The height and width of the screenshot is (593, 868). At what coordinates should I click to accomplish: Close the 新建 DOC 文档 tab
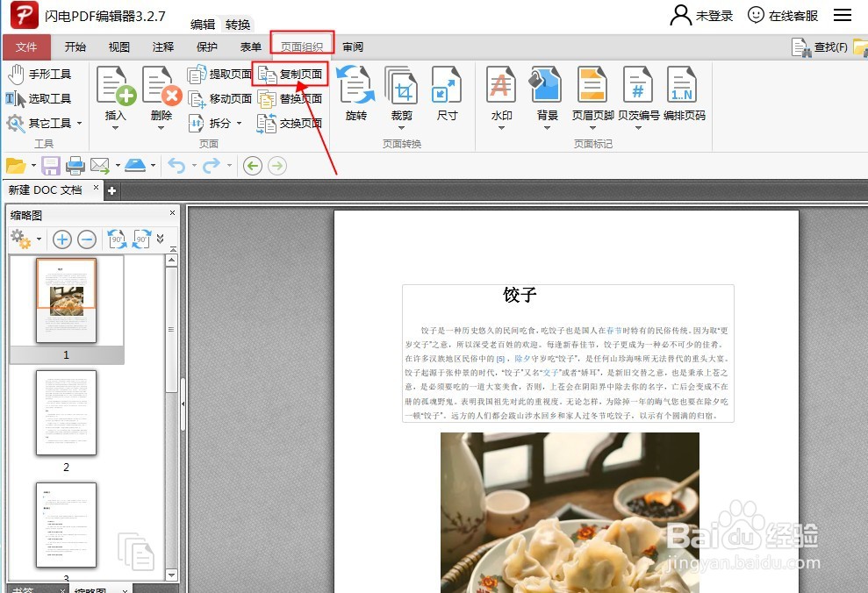tap(96, 188)
